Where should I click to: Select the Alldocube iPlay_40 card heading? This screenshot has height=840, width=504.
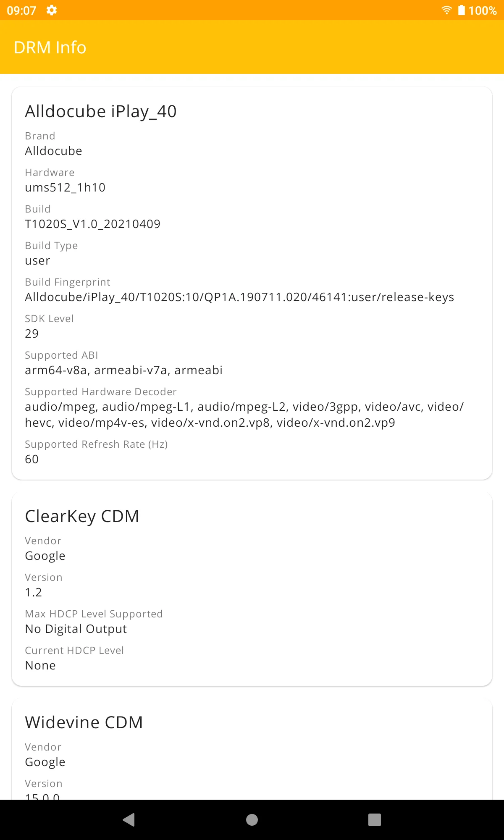coord(101,111)
